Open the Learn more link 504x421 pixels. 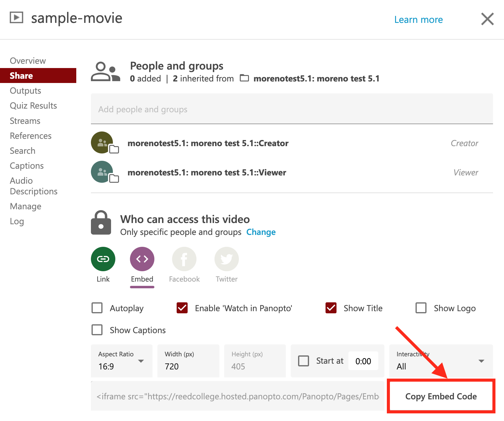[418, 20]
